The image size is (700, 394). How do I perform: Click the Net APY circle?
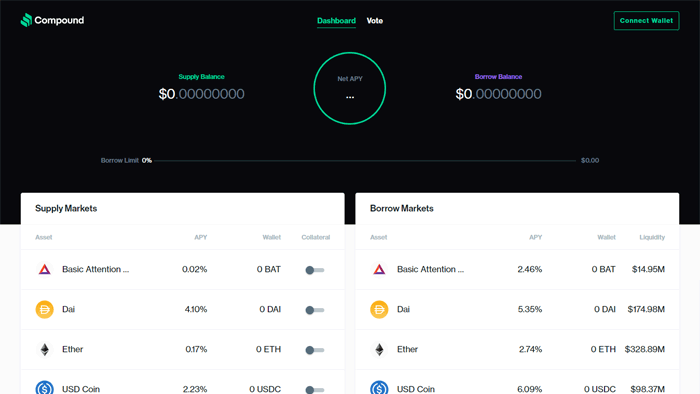tap(350, 88)
